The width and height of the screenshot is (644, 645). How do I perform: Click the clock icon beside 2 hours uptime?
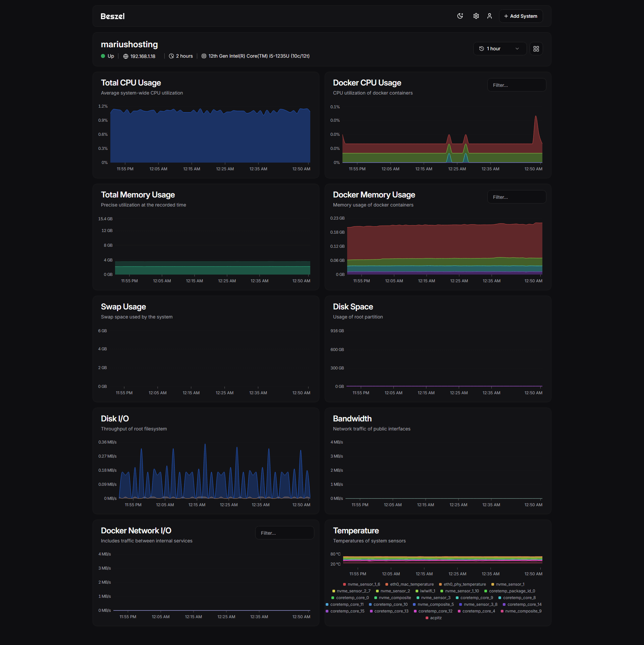click(171, 56)
